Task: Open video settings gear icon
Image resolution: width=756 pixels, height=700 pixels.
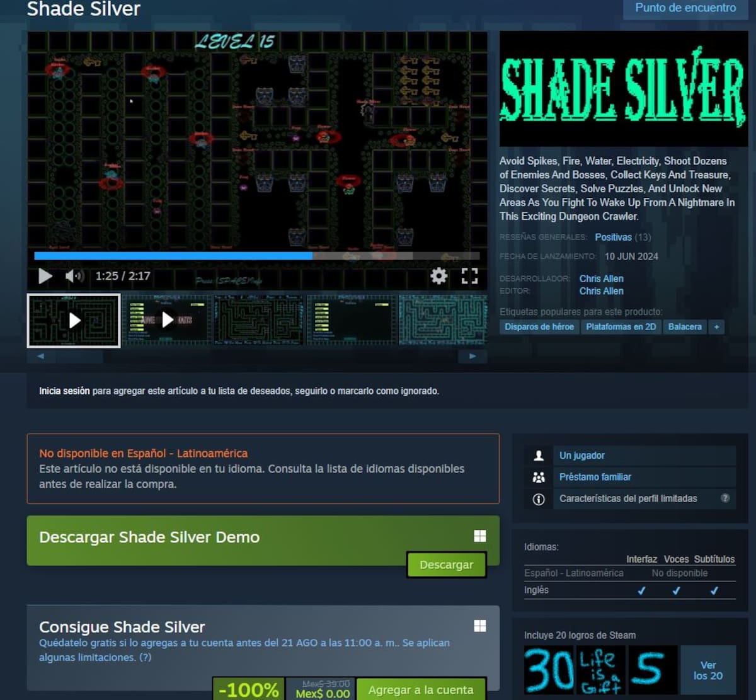Action: click(x=438, y=276)
